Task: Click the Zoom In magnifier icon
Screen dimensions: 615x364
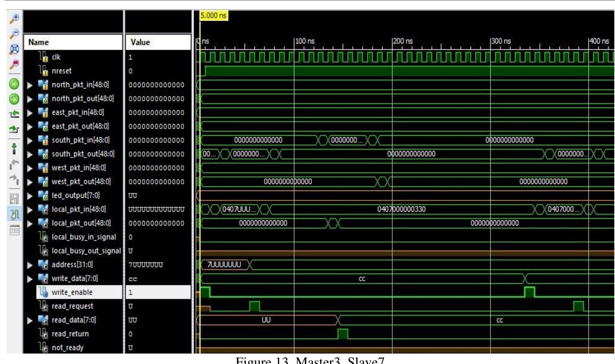Action: [x=15, y=19]
